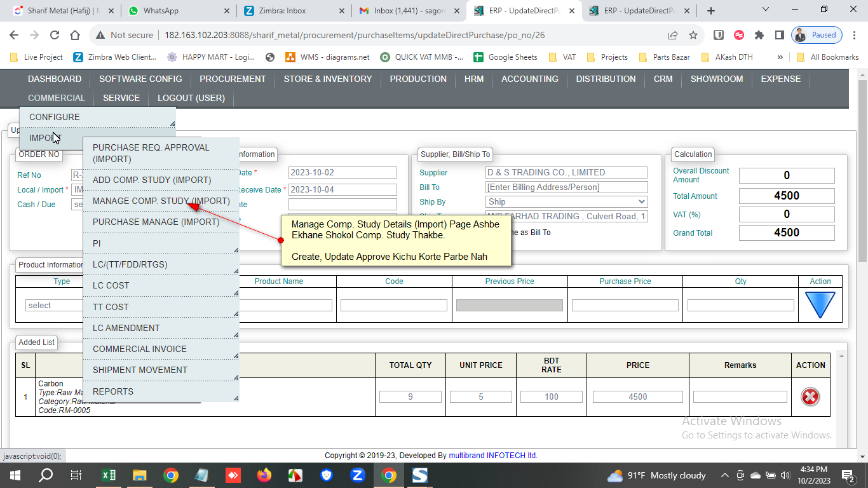Click the blue down-arrow add product icon
Image resolution: width=868 pixels, height=488 pixels.
(820, 305)
